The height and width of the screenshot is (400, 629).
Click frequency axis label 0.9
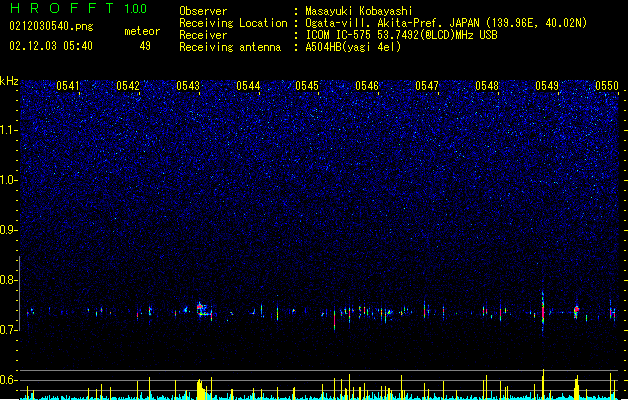tap(8, 230)
